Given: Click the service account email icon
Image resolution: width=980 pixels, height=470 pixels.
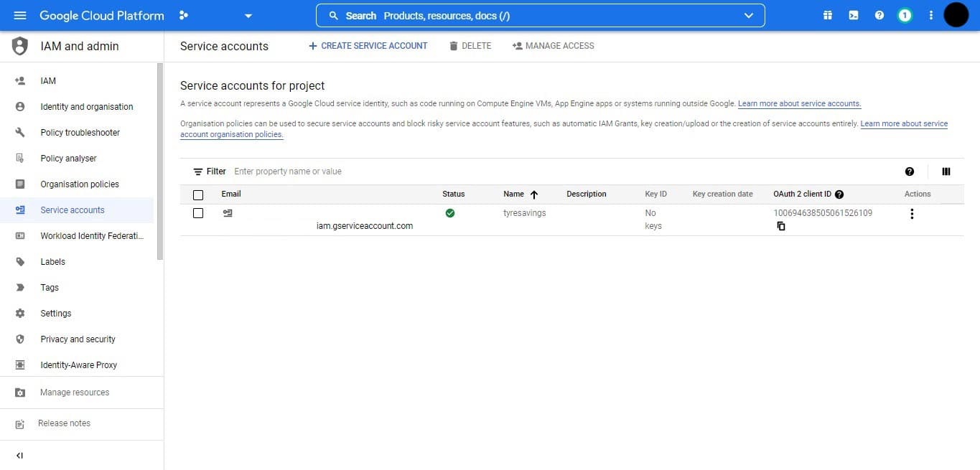Looking at the screenshot, I should tap(228, 213).
